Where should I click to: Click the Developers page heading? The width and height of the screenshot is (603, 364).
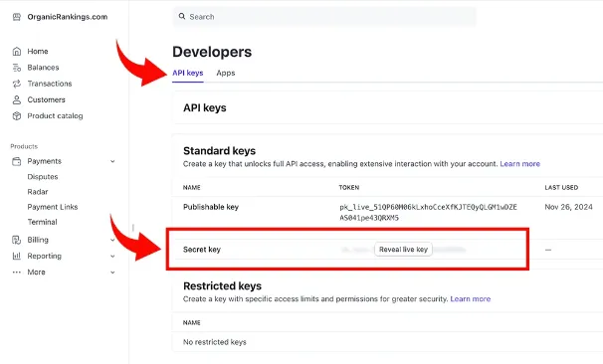point(212,52)
